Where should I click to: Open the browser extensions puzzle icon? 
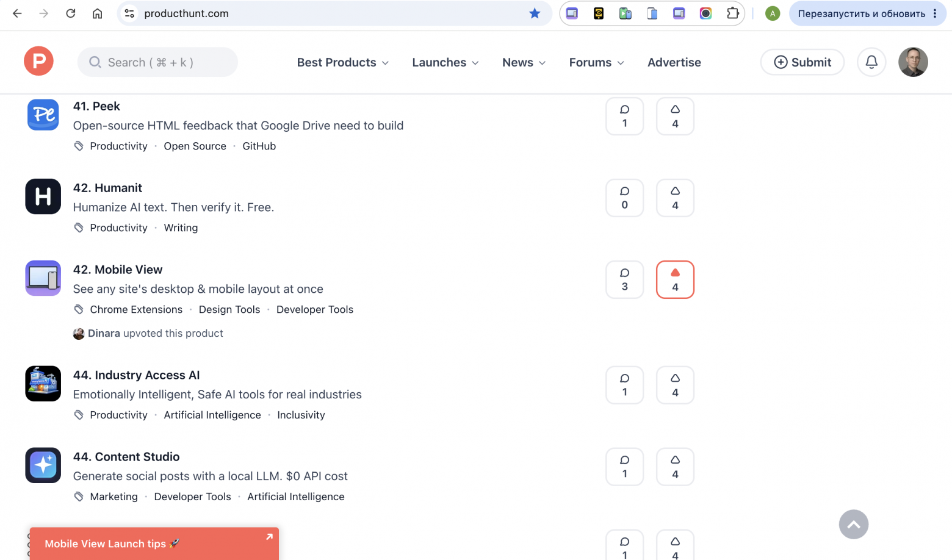tap(732, 13)
